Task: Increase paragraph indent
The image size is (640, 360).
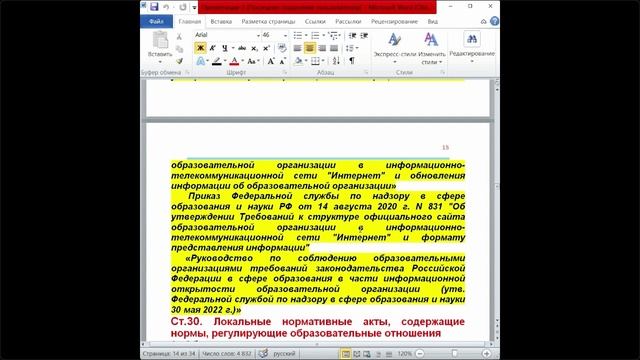Action: [x=364, y=36]
